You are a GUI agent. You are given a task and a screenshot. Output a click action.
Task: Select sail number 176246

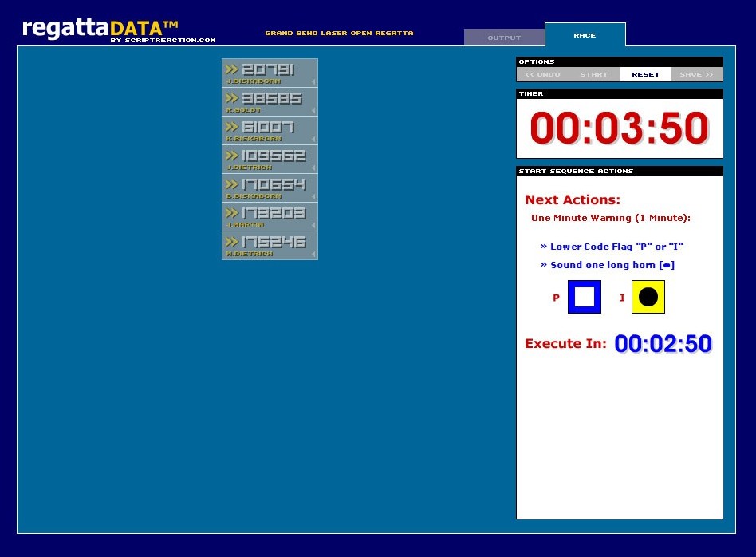274,241
